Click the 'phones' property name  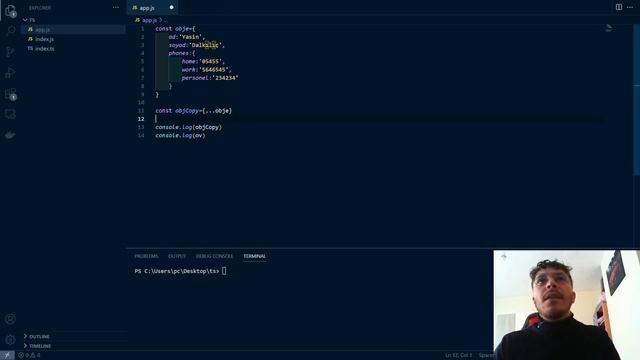[x=179, y=53]
